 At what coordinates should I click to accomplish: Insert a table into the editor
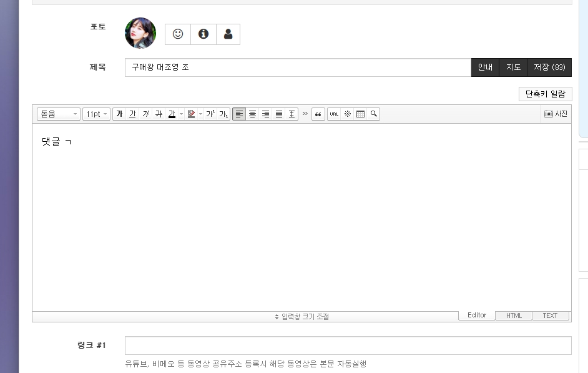(360, 114)
